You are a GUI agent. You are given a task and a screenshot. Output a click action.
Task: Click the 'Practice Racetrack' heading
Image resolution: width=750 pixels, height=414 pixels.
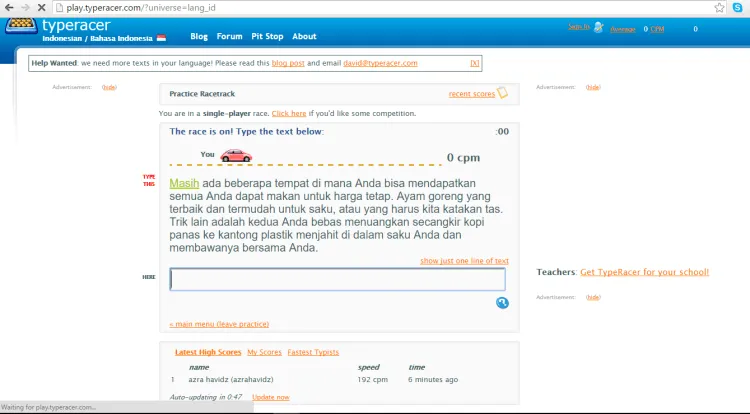click(x=202, y=94)
